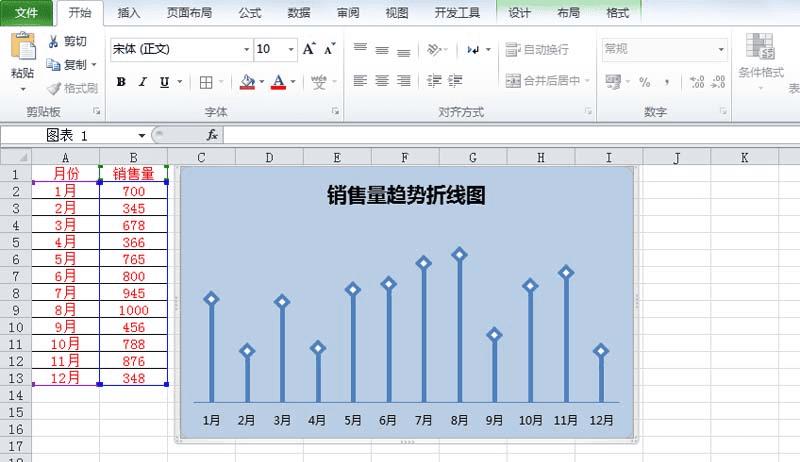Click the text direction icon

click(473, 49)
